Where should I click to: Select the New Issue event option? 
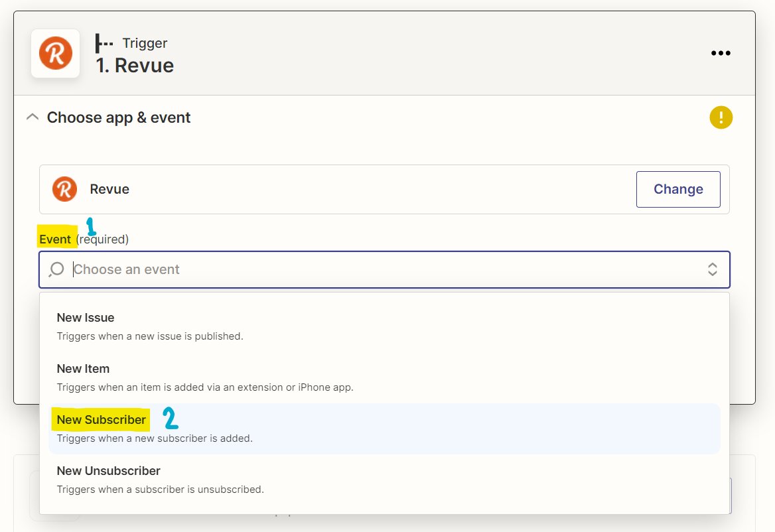[385, 327]
